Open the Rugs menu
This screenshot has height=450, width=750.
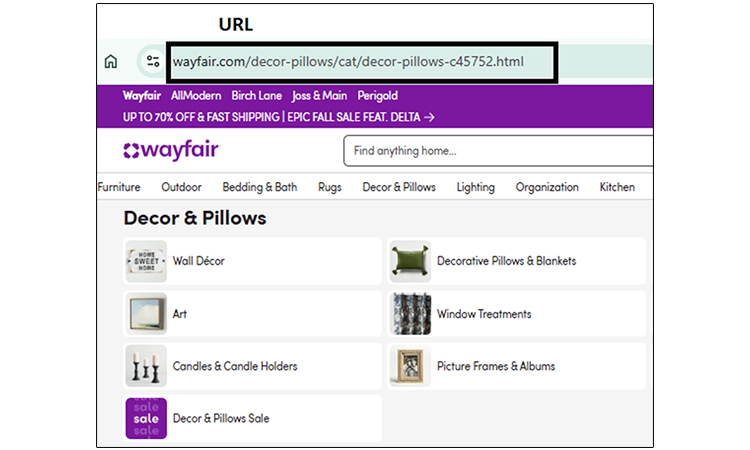[330, 187]
